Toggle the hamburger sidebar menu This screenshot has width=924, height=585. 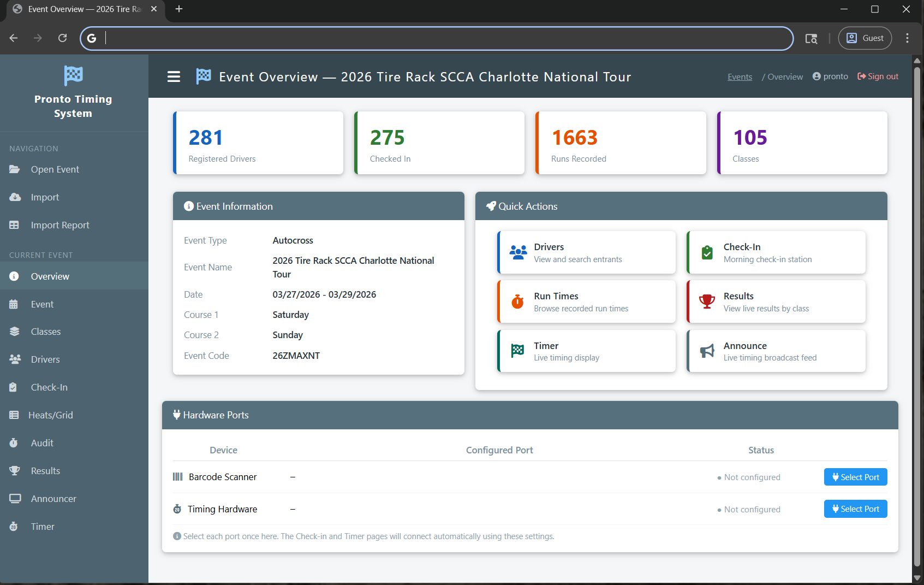coord(174,77)
